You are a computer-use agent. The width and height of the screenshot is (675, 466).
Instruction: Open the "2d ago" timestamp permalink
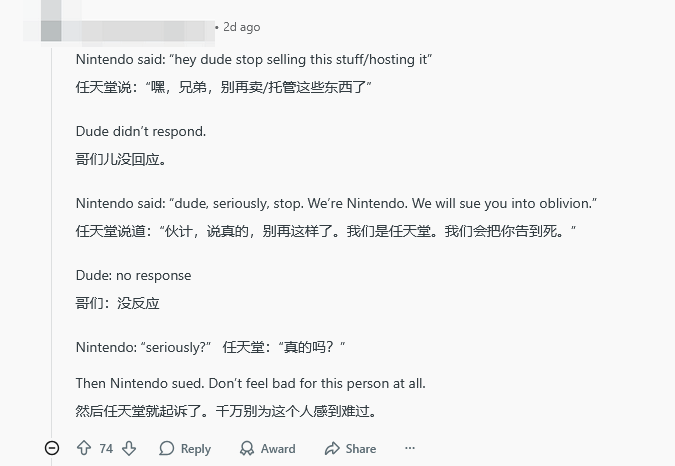coord(241,27)
